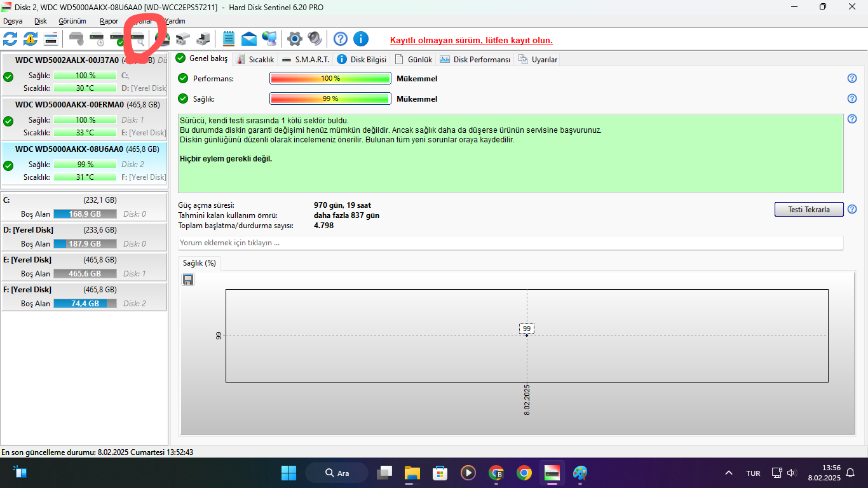The height and width of the screenshot is (488, 868).
Task: Click the speaker sound toolbar icon
Action: pos(315,39)
